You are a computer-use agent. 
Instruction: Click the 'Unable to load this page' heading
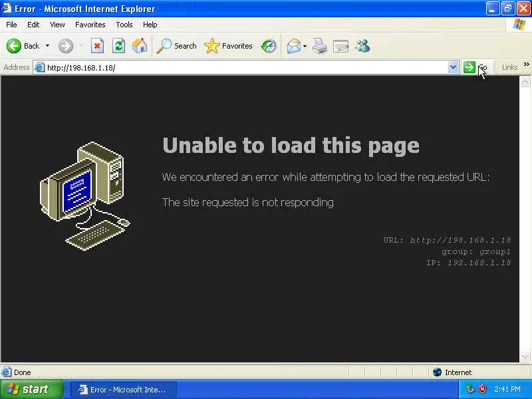pos(291,146)
